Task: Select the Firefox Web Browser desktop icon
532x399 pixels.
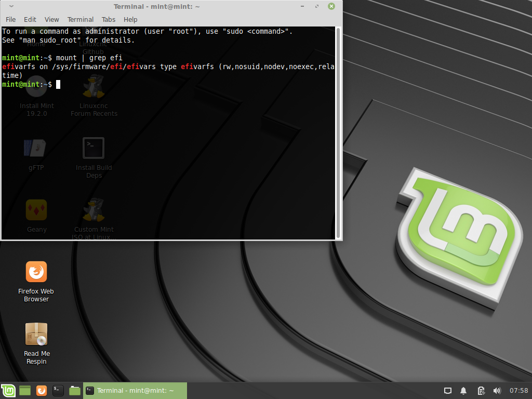Action: pos(36,282)
